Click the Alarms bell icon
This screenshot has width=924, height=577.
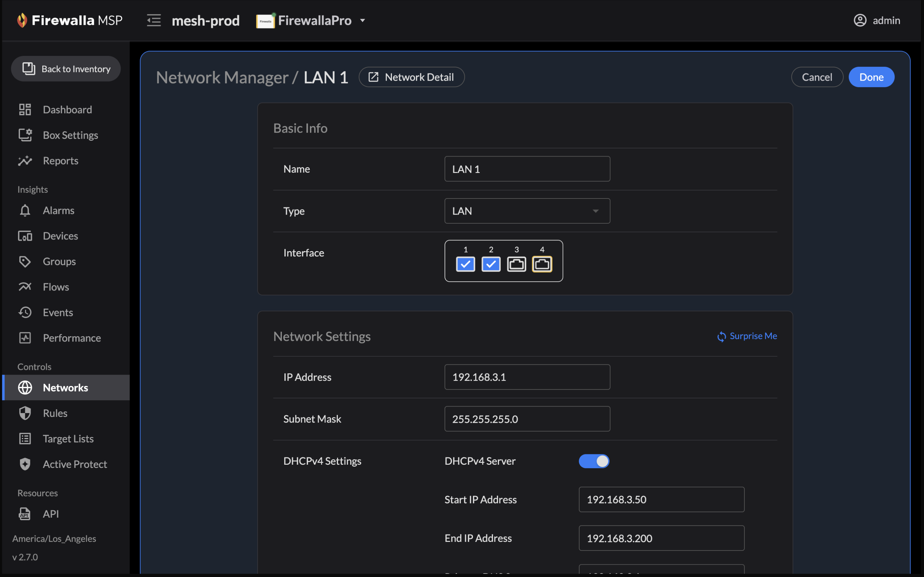25,210
